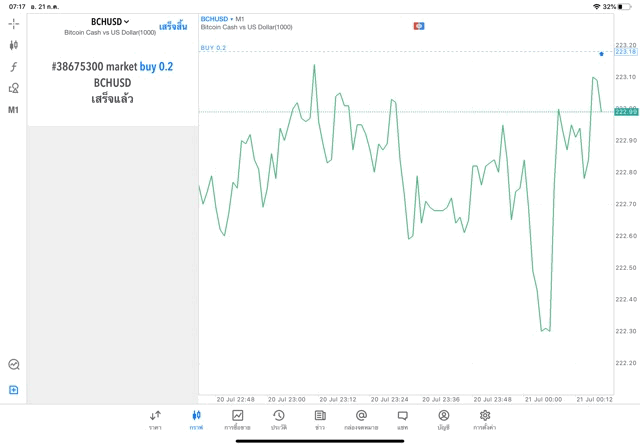Image resolution: width=640 pixels, height=447 pixels.
Task: Switch to the Quotes tab
Action: pos(155,419)
